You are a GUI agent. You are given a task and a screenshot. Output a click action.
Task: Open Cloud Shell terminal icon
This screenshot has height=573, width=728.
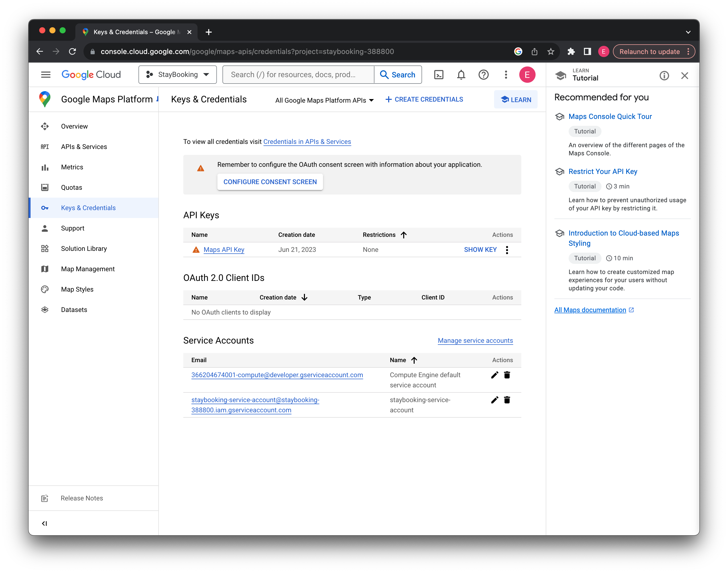439,74
